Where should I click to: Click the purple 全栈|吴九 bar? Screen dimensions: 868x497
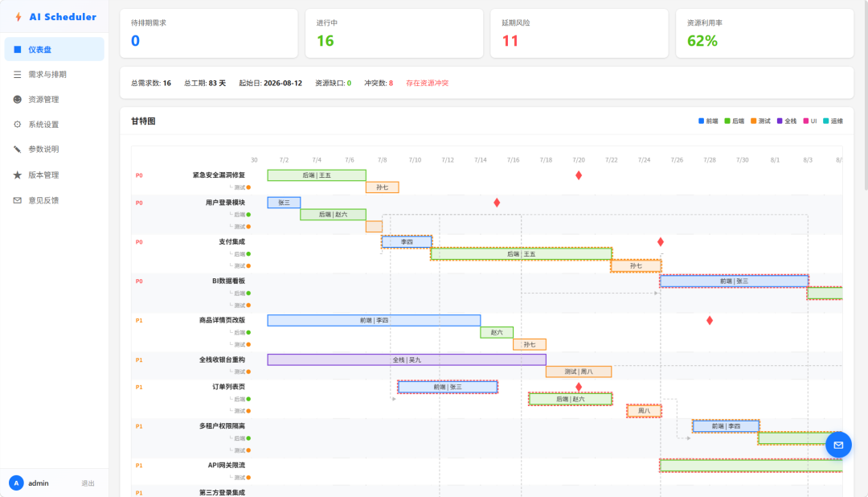[x=407, y=359]
